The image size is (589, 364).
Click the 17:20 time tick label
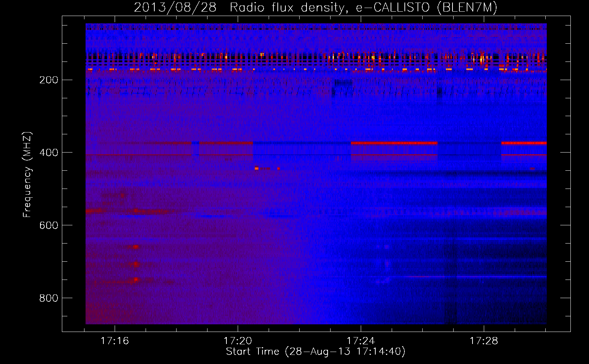pos(238,341)
